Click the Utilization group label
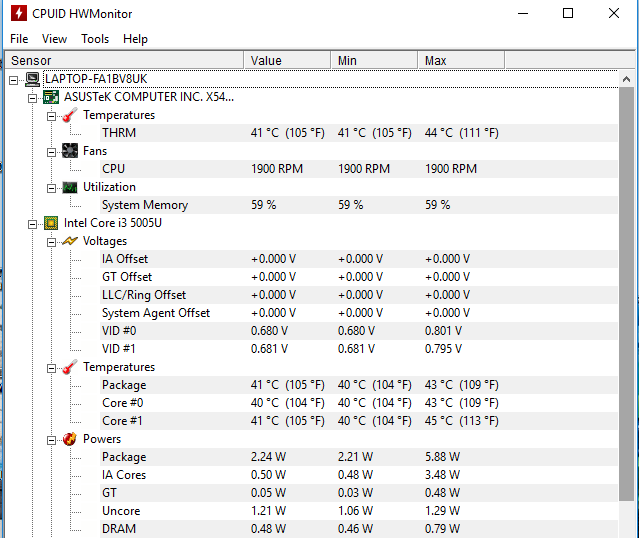This screenshot has height=538, width=639. pyautogui.click(x=109, y=187)
